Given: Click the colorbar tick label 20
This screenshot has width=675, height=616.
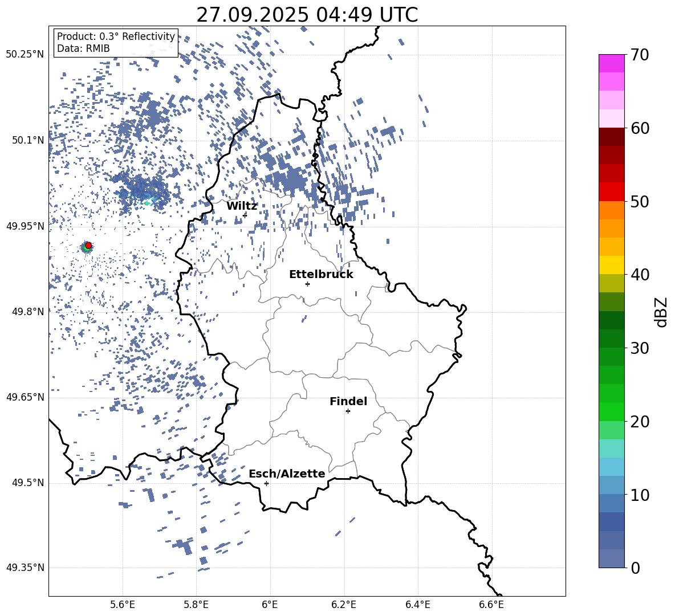Looking at the screenshot, I should [x=640, y=422].
